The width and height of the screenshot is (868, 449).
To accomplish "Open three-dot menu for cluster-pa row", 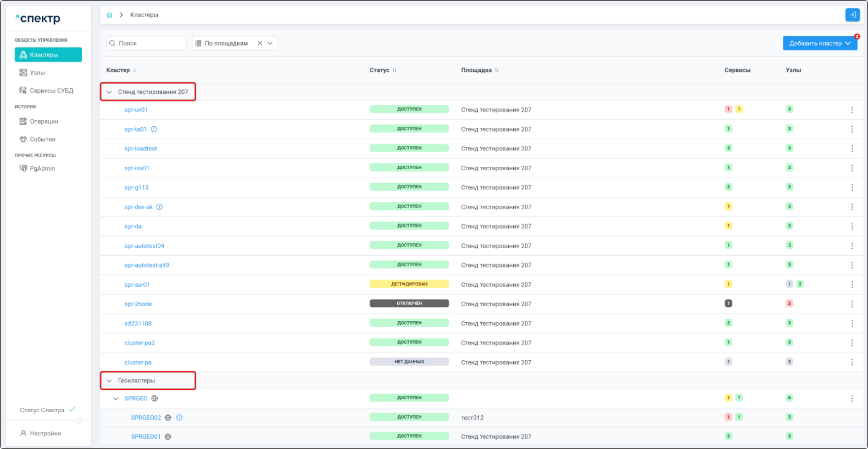I will pyautogui.click(x=852, y=362).
